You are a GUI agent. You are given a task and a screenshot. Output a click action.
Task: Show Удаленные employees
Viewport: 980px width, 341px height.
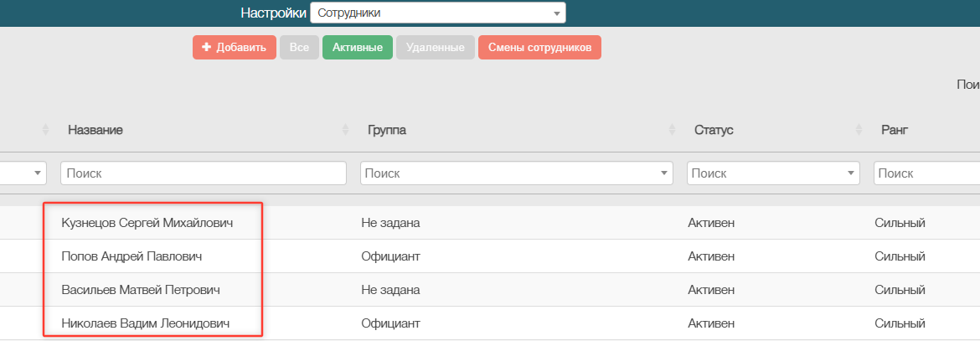pyautogui.click(x=435, y=48)
